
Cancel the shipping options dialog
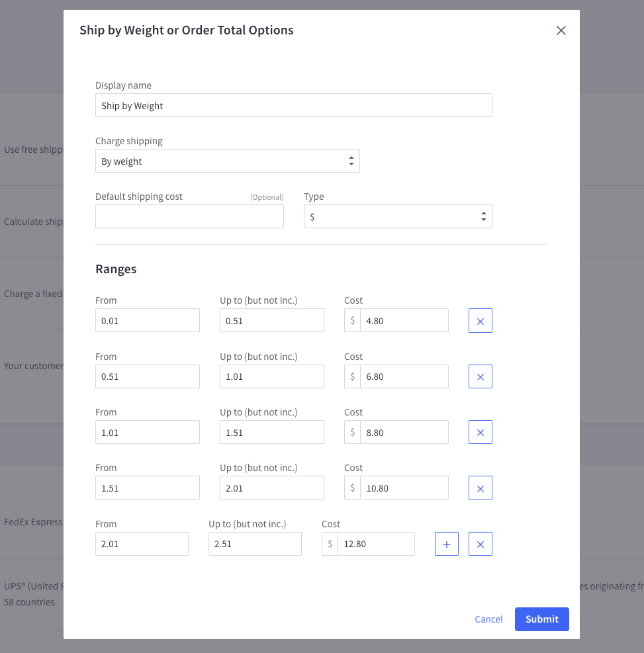coord(488,619)
